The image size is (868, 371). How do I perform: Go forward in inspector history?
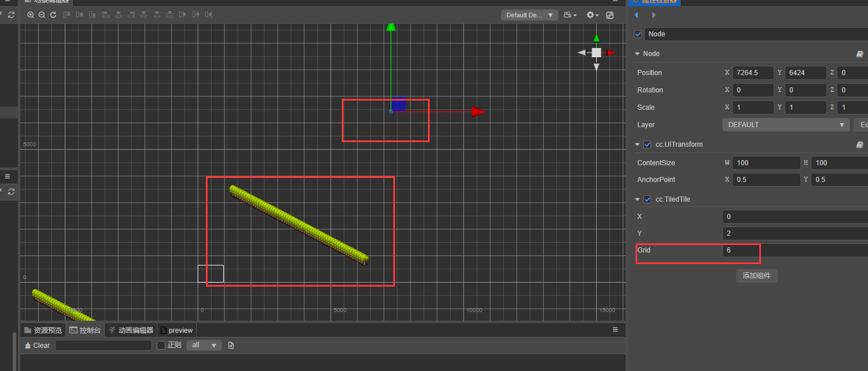click(x=653, y=15)
